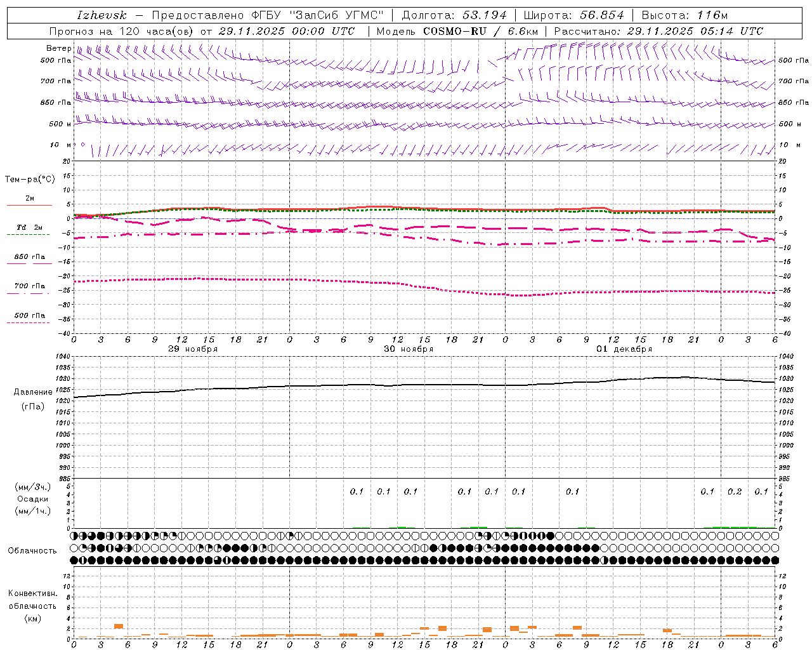Click the Давление panel label
The width and height of the screenshot is (812, 650).
[33, 392]
